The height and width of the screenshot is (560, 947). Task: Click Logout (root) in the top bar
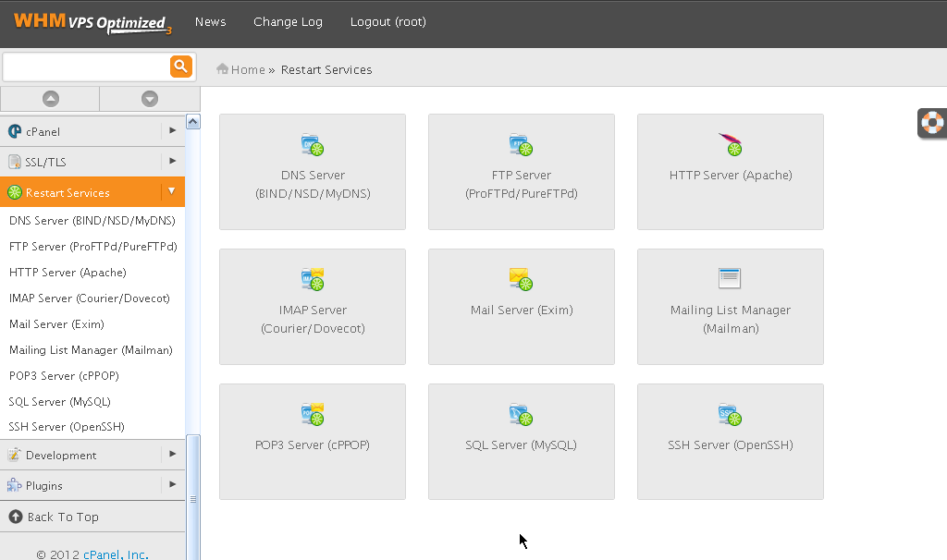387,22
